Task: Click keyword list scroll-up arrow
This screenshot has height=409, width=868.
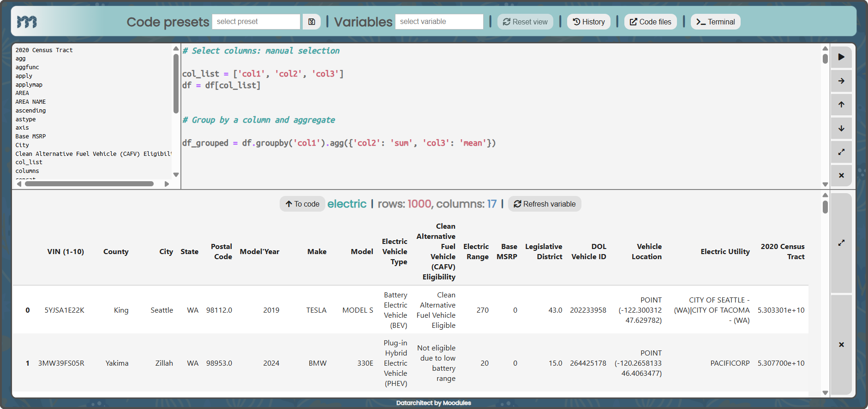Action: 176,48
